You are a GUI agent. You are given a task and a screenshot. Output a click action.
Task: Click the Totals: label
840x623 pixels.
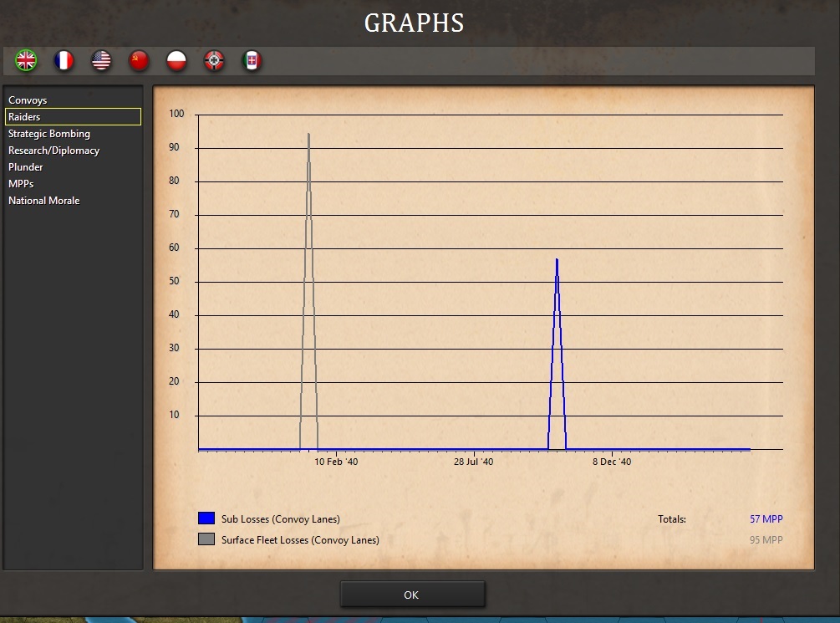click(x=672, y=519)
